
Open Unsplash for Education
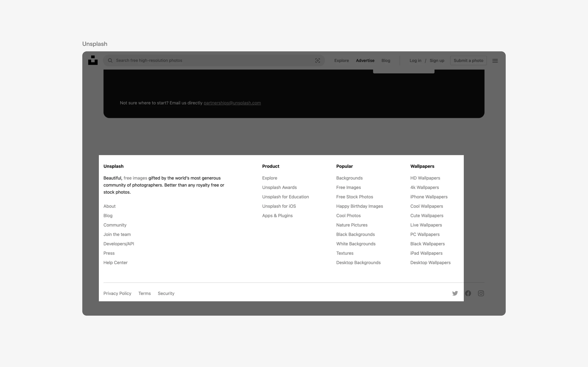coord(285,197)
